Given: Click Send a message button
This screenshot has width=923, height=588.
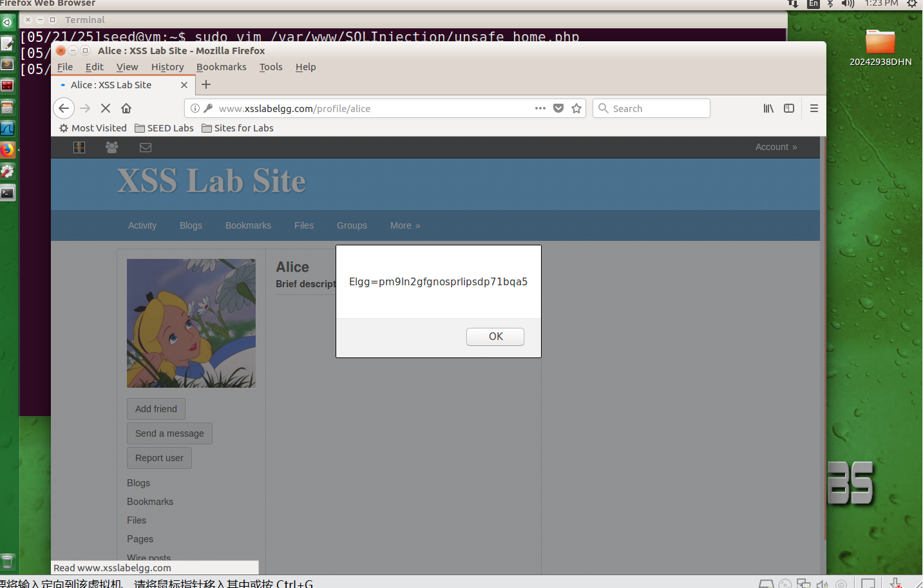Looking at the screenshot, I should pos(169,433).
